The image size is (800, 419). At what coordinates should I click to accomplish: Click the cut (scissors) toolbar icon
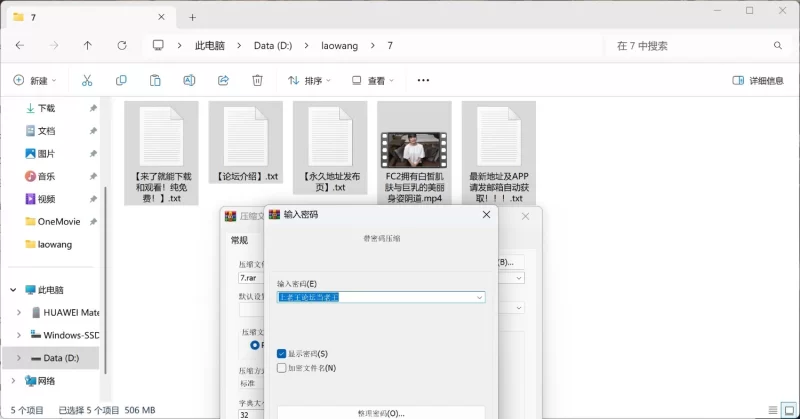(87, 80)
